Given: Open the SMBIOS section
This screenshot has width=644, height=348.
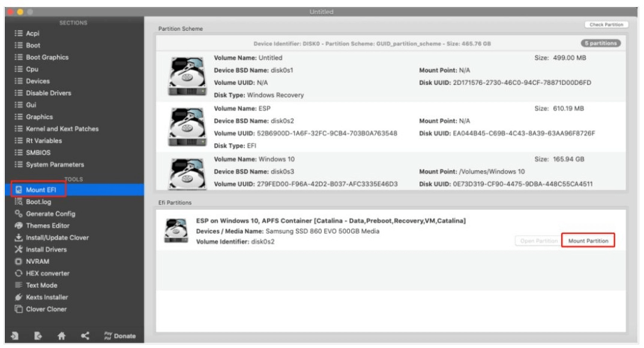Looking at the screenshot, I should (38, 153).
